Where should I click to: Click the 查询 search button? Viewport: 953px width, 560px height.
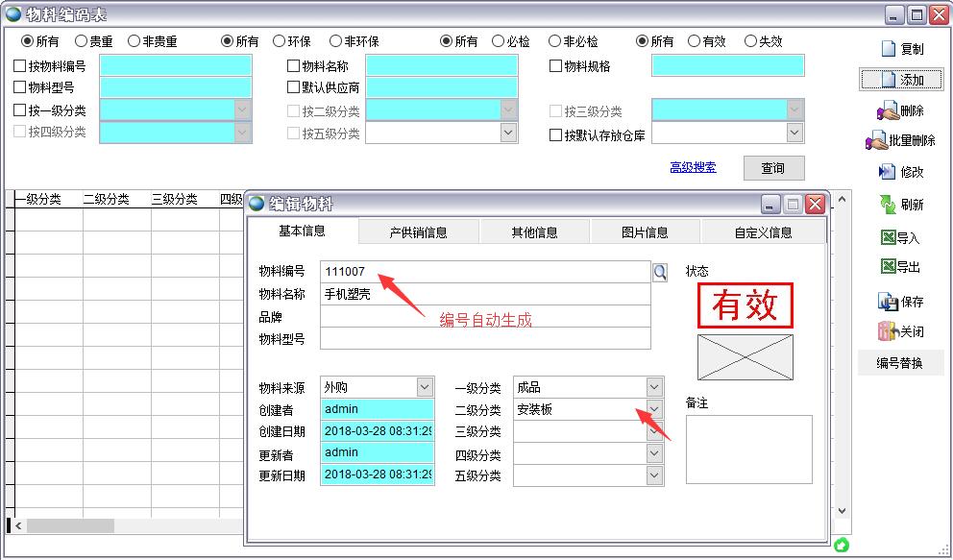coord(772,168)
